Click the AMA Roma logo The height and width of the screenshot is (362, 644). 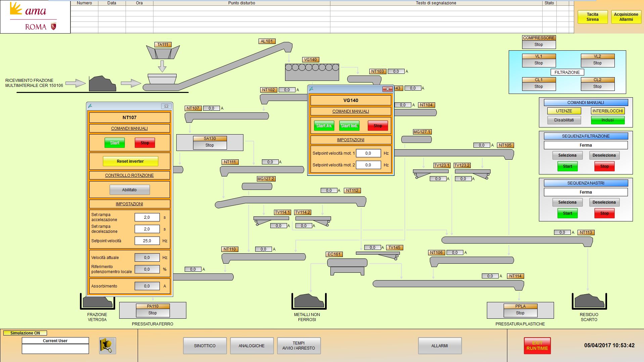[x=35, y=17]
